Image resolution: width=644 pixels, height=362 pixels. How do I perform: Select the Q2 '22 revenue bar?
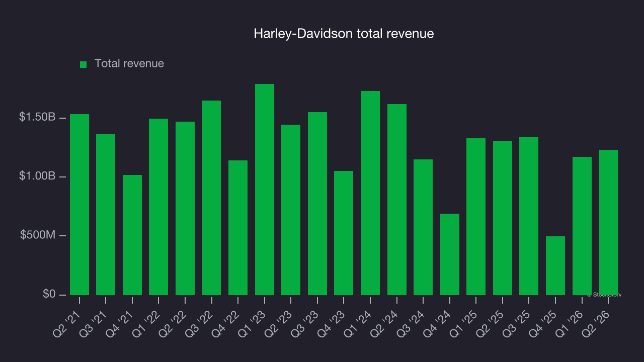point(185,208)
